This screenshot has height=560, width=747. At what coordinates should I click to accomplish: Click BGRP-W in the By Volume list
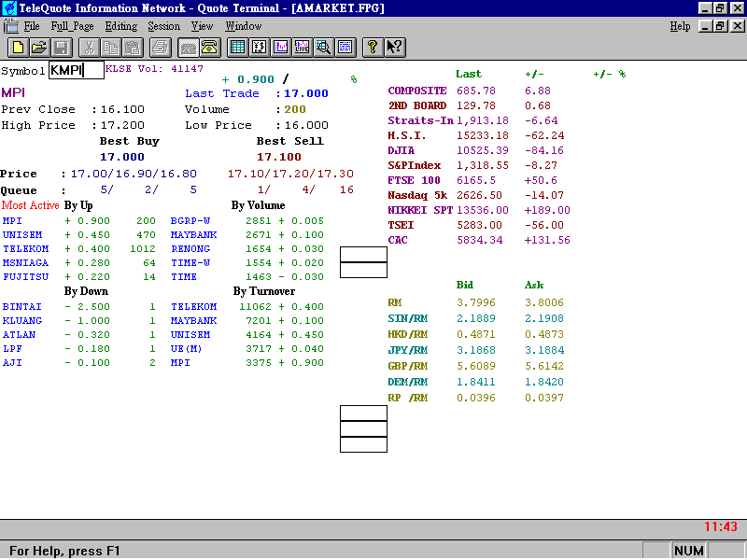coord(190,221)
